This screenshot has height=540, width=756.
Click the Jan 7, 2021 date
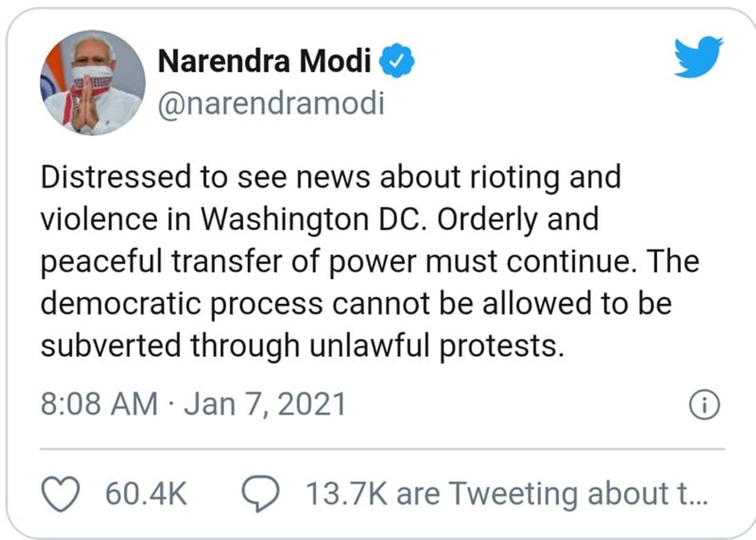point(265,405)
